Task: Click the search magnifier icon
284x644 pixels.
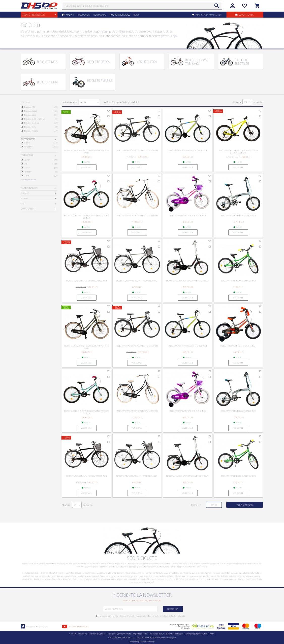Action: tap(216, 6)
